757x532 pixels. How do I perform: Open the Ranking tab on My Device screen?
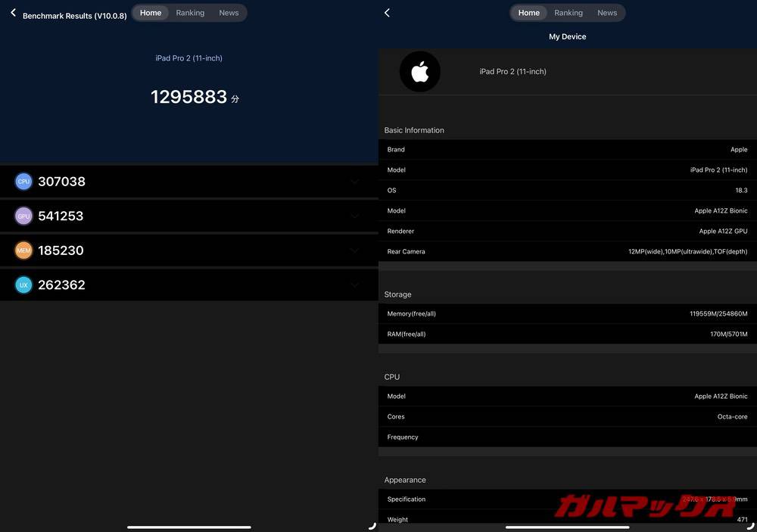[568, 11]
